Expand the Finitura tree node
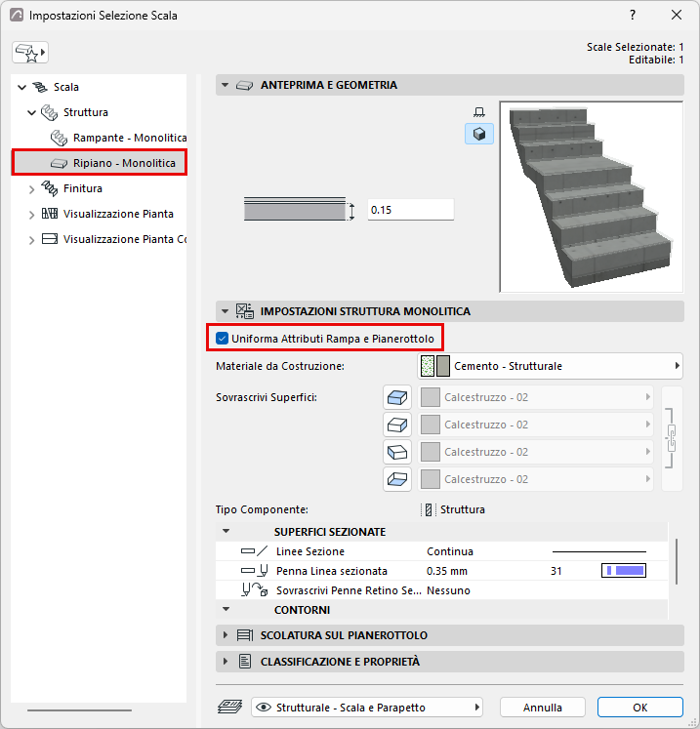The image size is (700, 729). 31,189
